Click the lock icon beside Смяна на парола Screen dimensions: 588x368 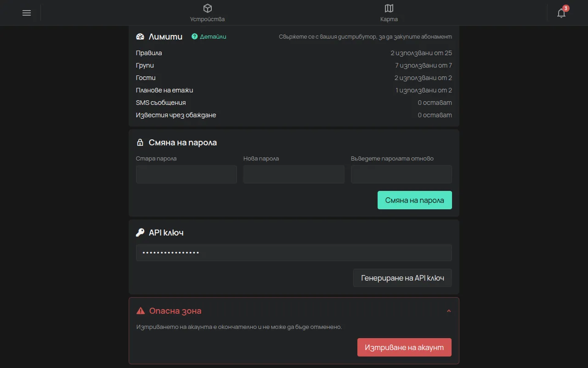point(141,143)
